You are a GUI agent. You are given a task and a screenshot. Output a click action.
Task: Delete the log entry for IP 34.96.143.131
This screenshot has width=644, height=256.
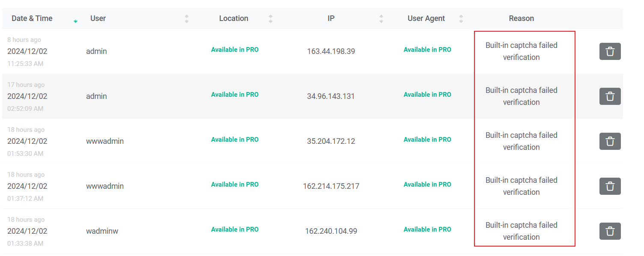pyautogui.click(x=610, y=96)
